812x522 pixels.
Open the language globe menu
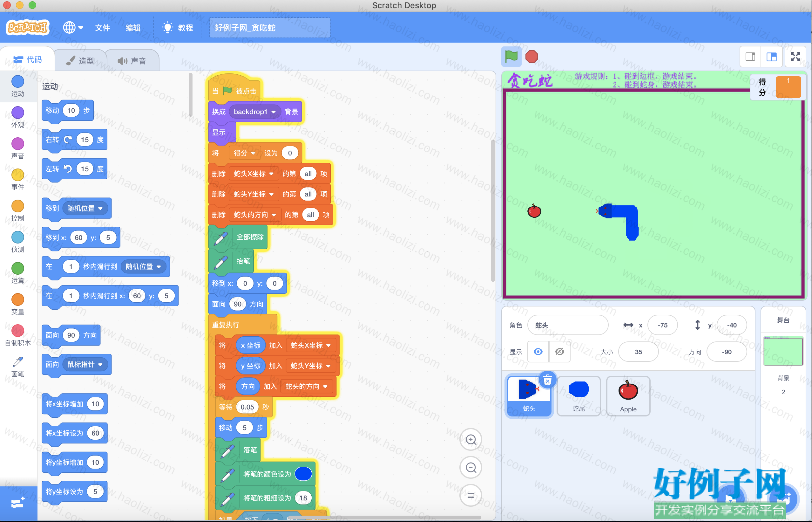point(73,27)
